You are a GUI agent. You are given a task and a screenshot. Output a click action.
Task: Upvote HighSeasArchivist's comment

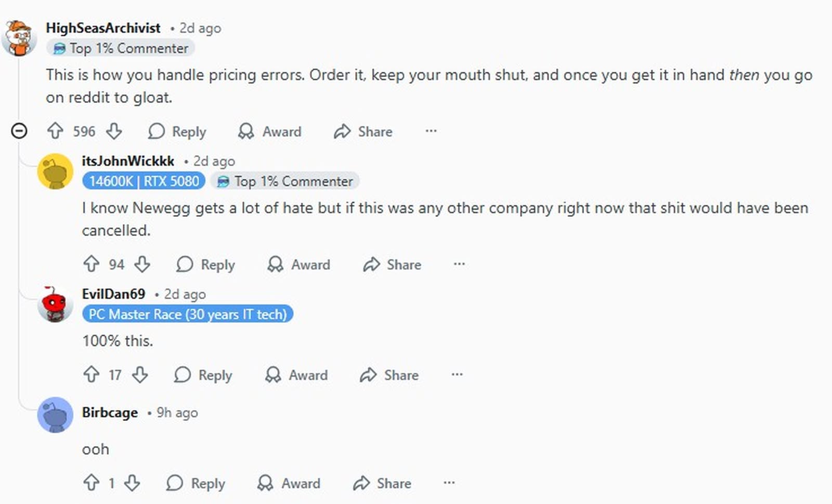pos(55,131)
